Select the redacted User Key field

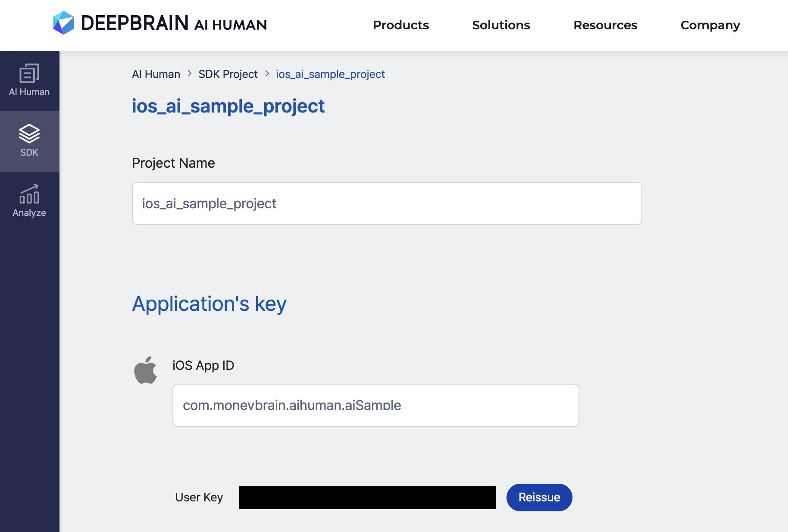point(367,498)
